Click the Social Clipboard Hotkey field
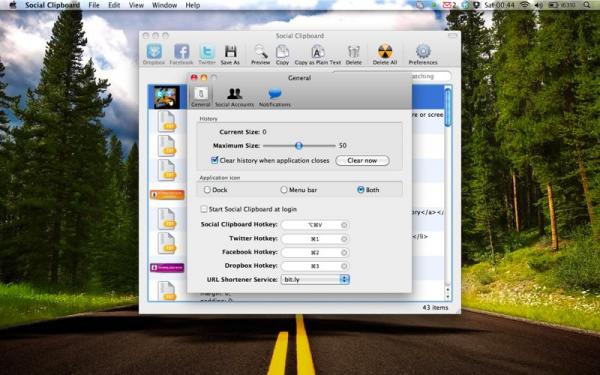The width and height of the screenshot is (600, 375). coord(315,225)
